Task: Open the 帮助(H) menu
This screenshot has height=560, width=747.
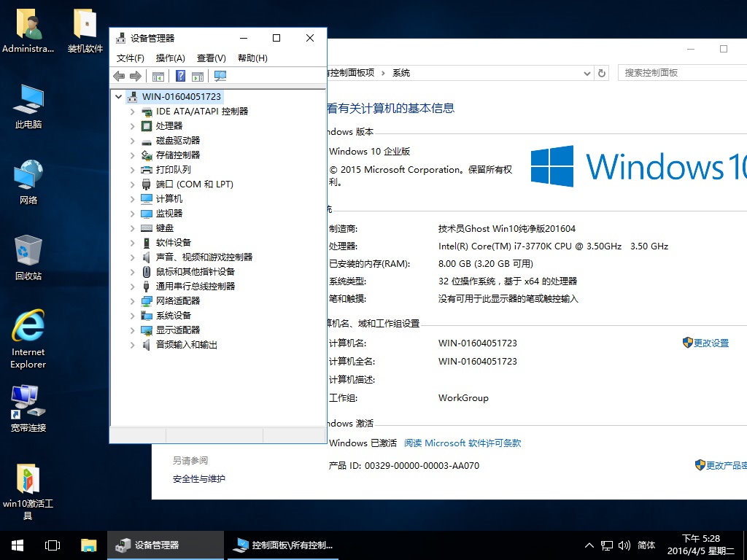Action: coord(252,58)
